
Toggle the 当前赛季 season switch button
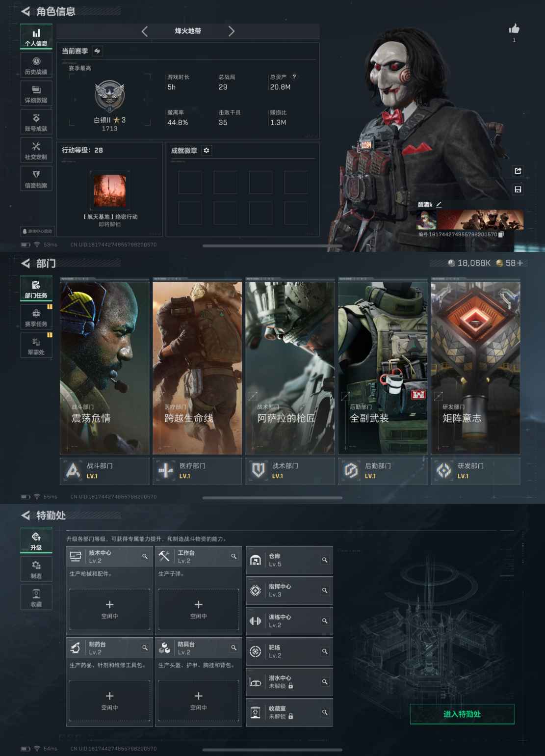(97, 51)
